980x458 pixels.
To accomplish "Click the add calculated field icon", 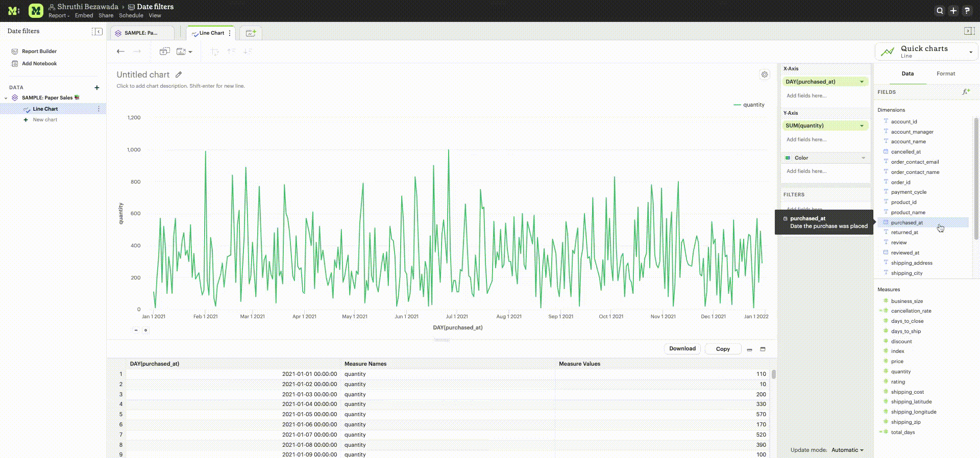I will [x=966, y=92].
